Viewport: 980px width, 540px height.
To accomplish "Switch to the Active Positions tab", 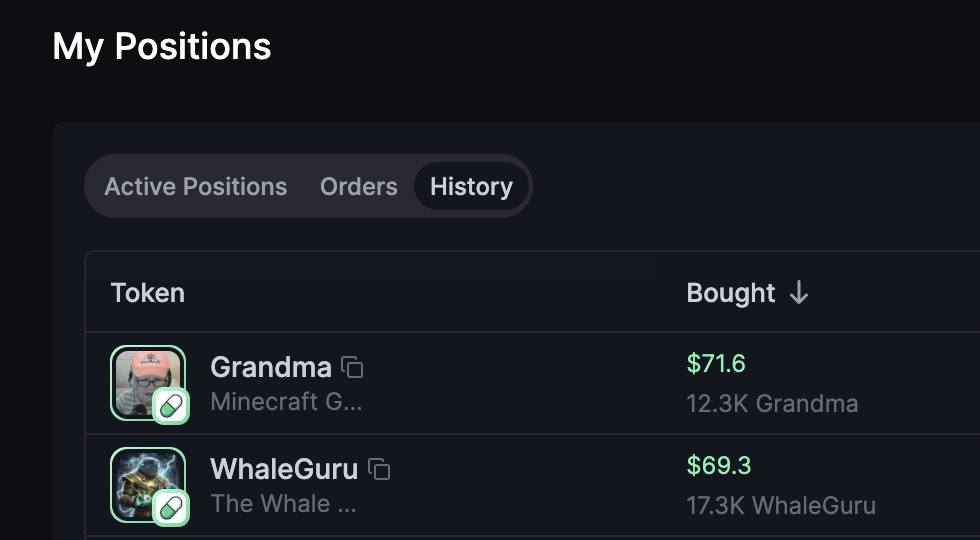I will [x=196, y=187].
